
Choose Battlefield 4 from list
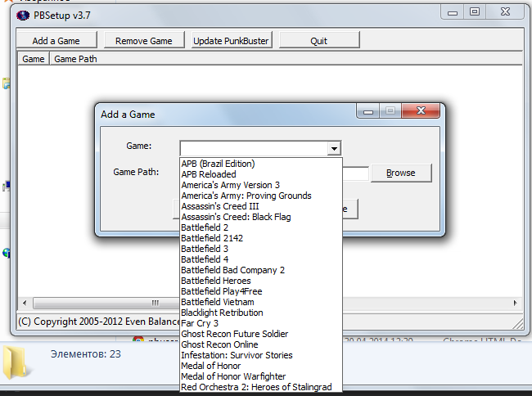pyautogui.click(x=261, y=259)
